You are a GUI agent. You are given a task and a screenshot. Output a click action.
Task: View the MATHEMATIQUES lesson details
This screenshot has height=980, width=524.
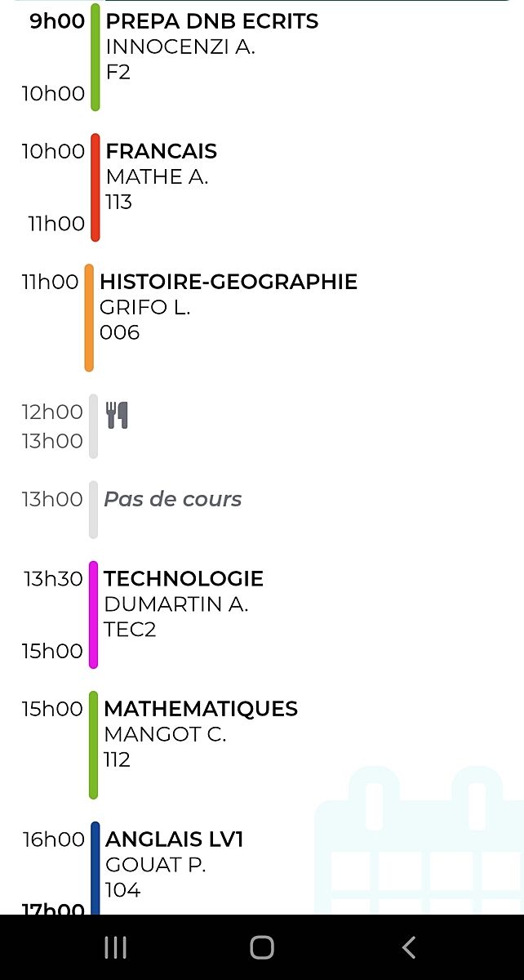[201, 709]
